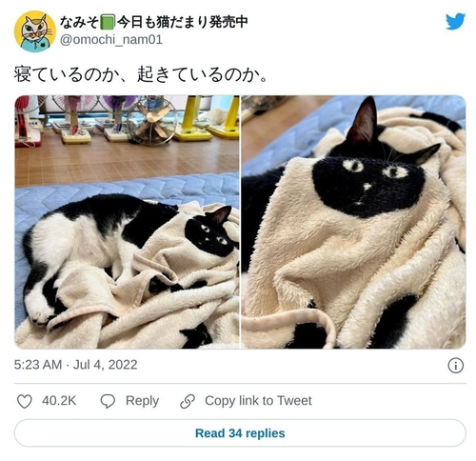The height and width of the screenshot is (461, 476).
Task: Click the tweet text 寝ているのか、起きているのか。
Action: point(141,75)
